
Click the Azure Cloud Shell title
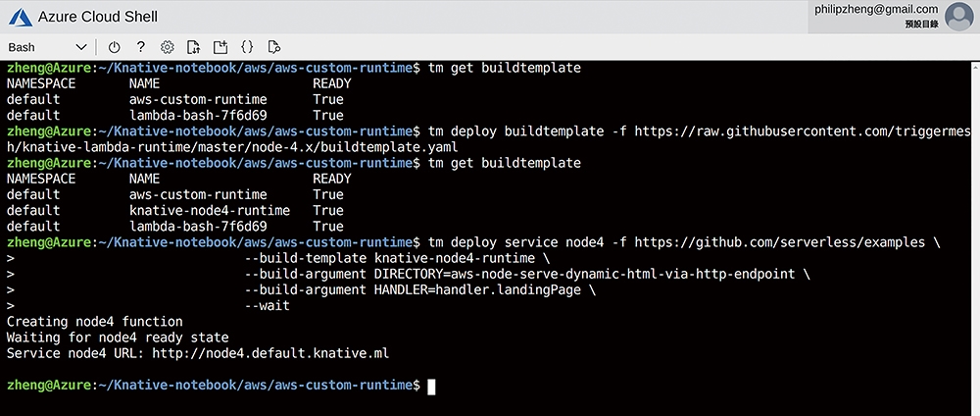coord(98,17)
